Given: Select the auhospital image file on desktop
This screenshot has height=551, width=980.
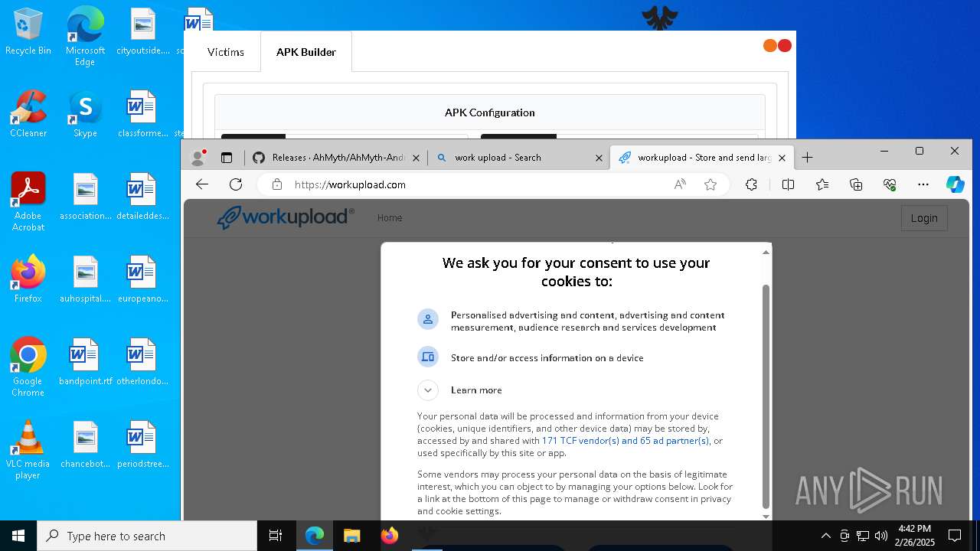Looking at the screenshot, I should point(85,279).
